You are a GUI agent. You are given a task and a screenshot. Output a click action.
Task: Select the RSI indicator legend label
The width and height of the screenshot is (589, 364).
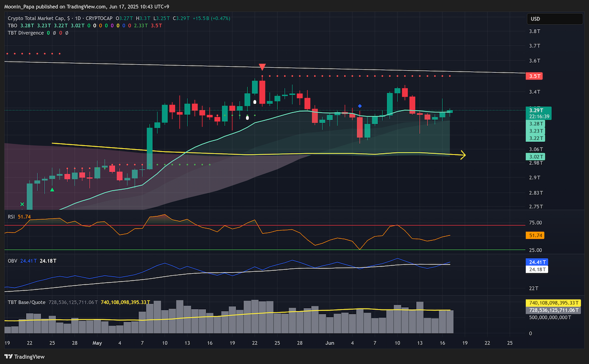(11, 216)
